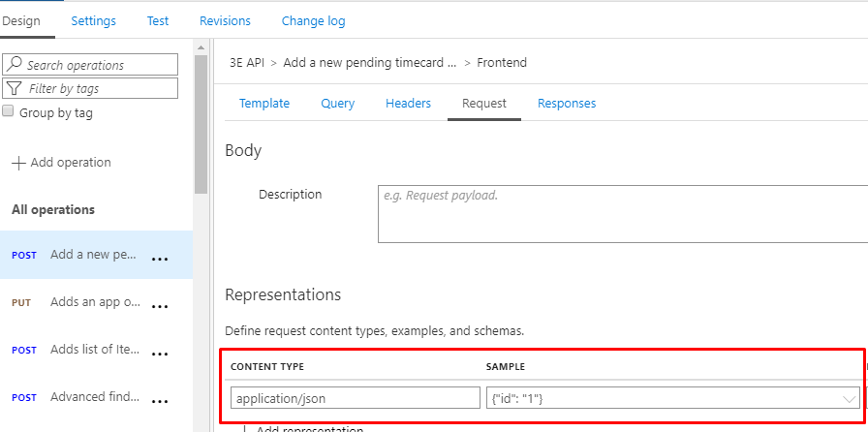
Task: Open the Test tab
Action: [158, 21]
